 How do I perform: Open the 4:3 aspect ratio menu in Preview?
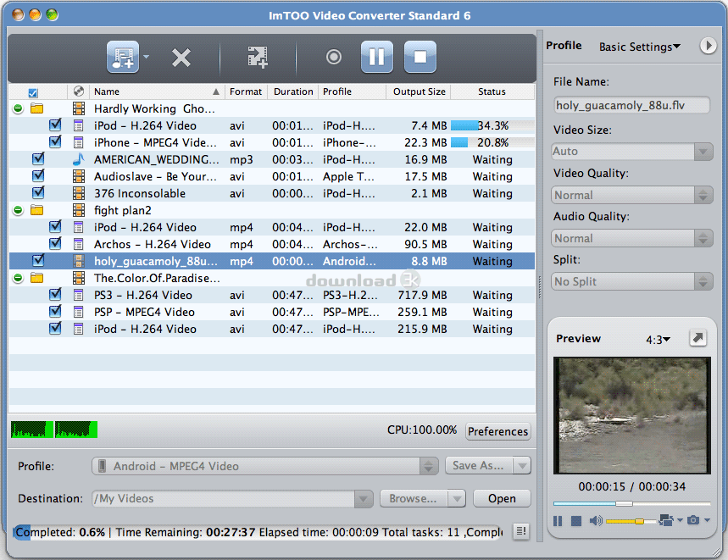[x=658, y=340]
